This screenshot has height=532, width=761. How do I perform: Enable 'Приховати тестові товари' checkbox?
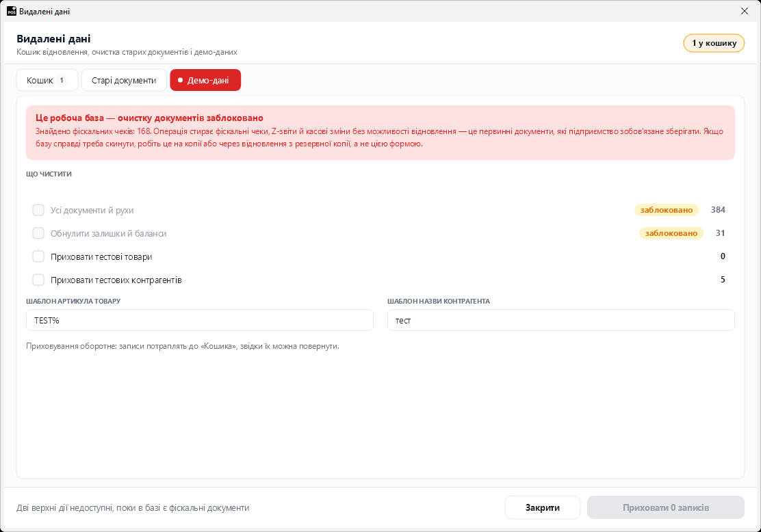point(38,256)
